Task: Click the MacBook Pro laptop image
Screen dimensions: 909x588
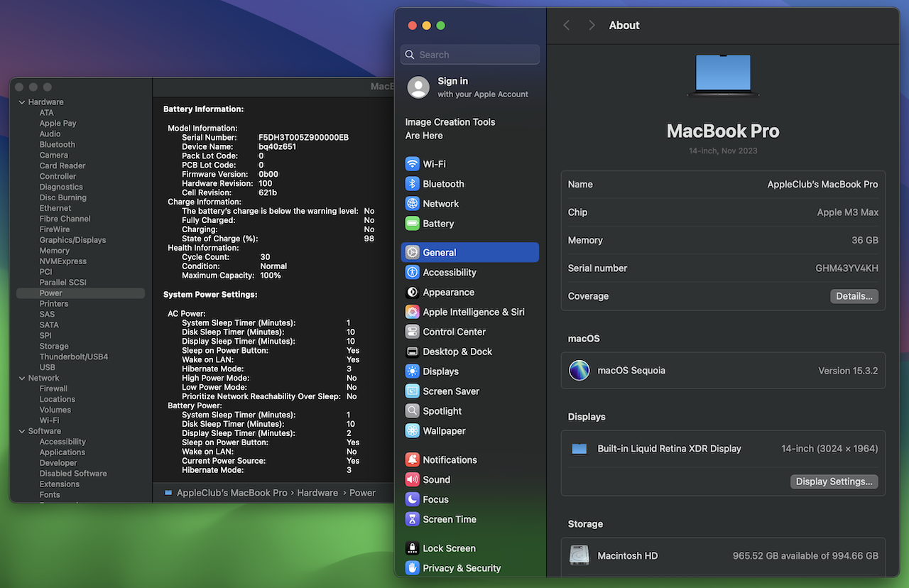Action: 723,75
